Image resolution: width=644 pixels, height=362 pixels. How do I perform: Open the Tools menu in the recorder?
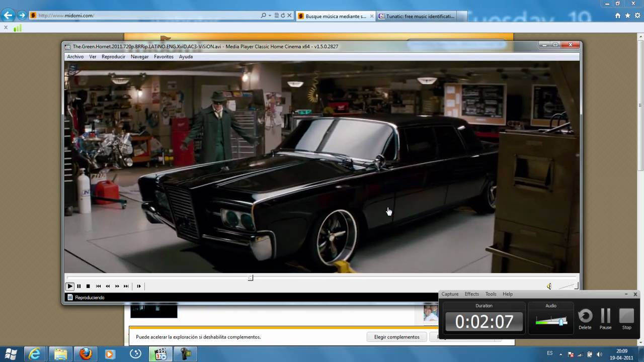(491, 294)
